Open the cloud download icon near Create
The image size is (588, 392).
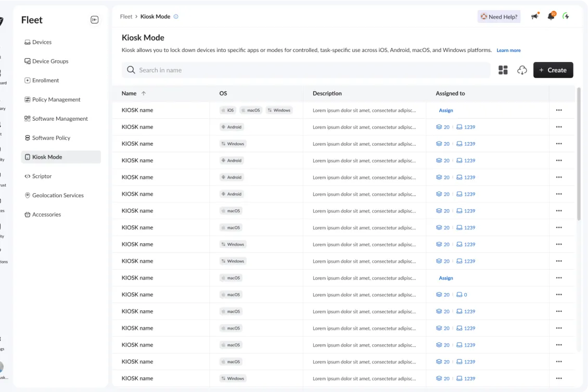click(x=522, y=69)
